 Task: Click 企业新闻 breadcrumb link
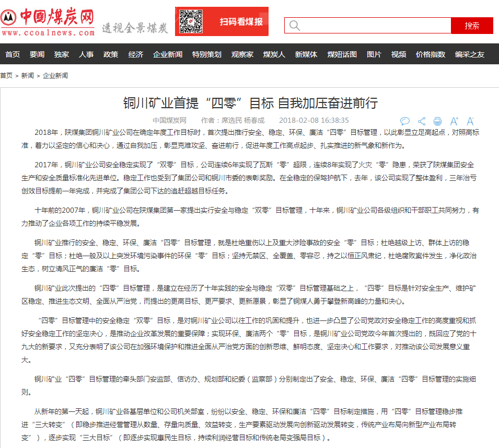coord(55,76)
